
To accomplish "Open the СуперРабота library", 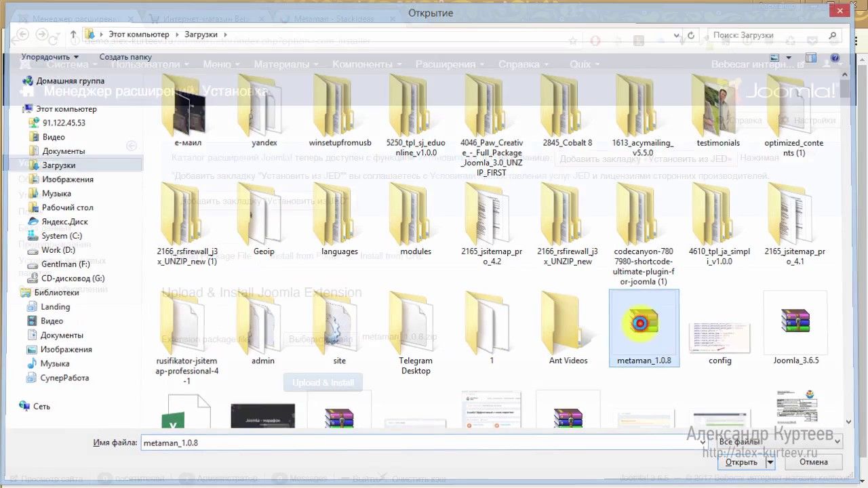I will pos(58,378).
